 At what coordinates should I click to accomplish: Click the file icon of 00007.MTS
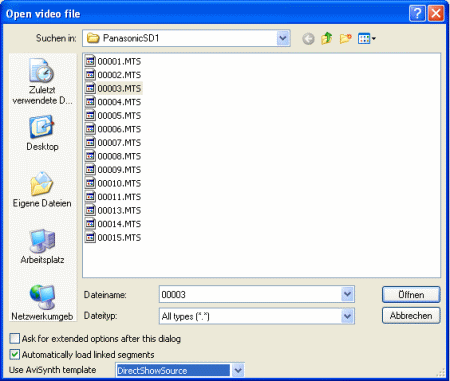coord(90,143)
